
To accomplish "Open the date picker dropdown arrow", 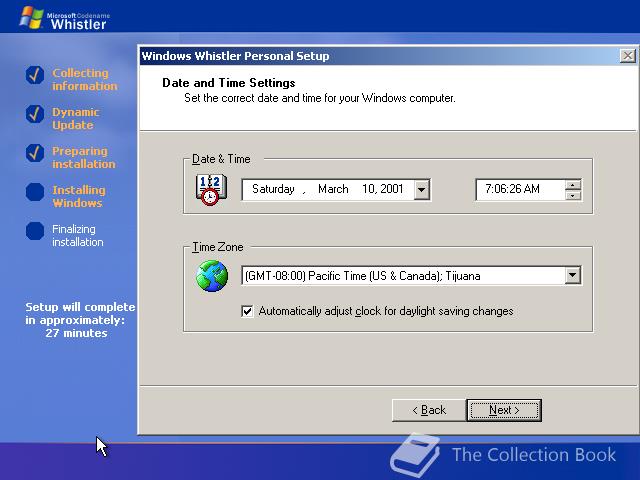I will point(422,190).
